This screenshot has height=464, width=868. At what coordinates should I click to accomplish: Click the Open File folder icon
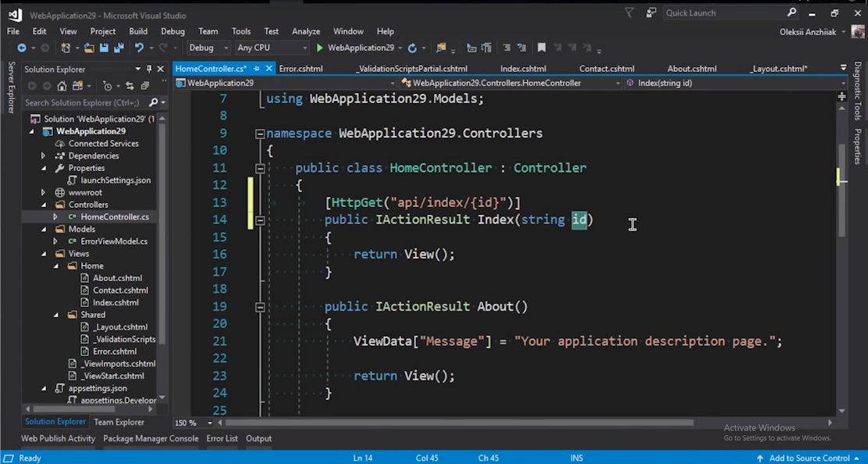coord(89,48)
